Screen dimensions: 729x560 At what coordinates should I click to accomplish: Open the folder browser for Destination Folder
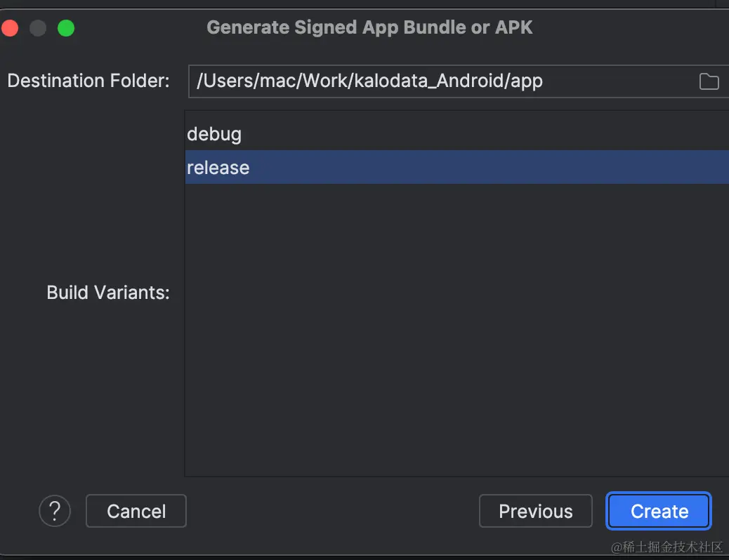point(709,81)
